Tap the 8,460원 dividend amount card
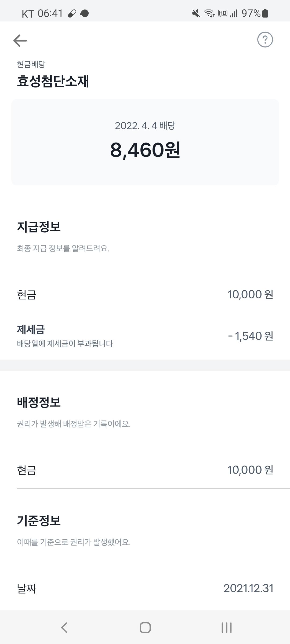The height and width of the screenshot is (644, 290). point(145,142)
